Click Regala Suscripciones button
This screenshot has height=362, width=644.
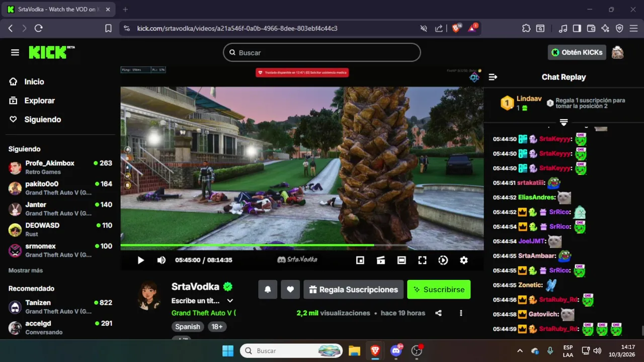pos(353,290)
